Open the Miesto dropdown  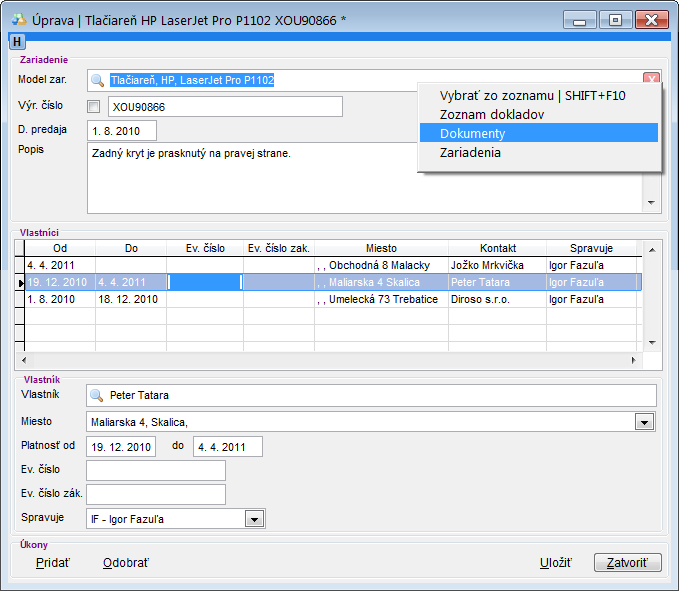pos(644,422)
